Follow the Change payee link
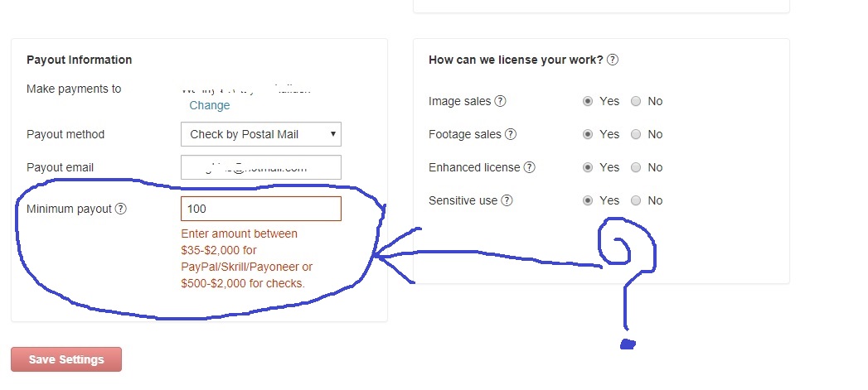Viewport: 868px width, 390px height. [209, 106]
